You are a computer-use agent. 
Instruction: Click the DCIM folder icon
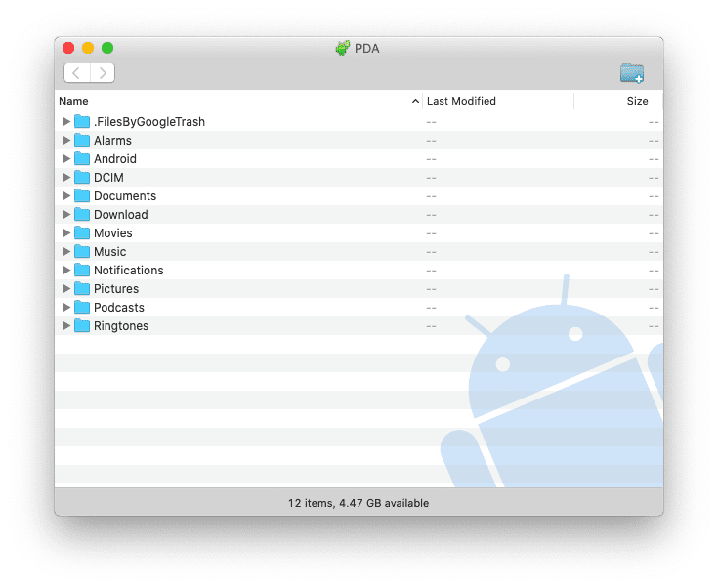[82, 177]
